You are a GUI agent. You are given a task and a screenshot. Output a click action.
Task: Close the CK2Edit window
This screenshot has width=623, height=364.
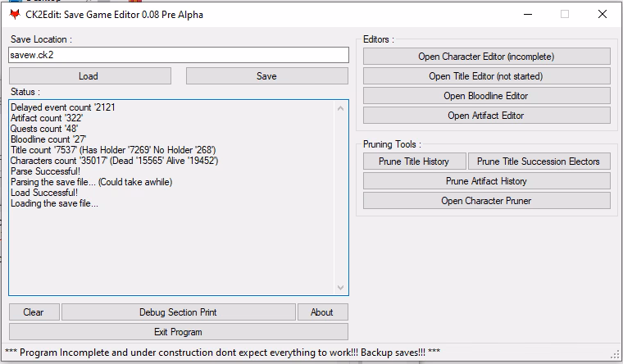(x=603, y=14)
